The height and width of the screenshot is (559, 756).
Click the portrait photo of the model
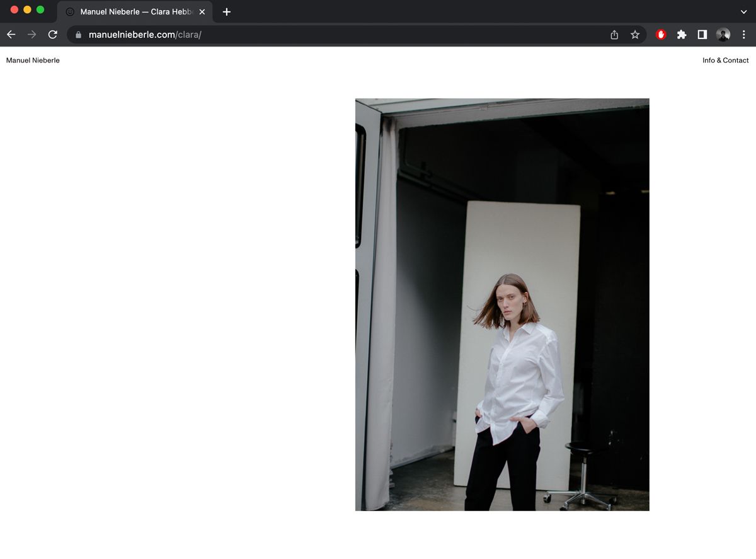(x=502, y=304)
